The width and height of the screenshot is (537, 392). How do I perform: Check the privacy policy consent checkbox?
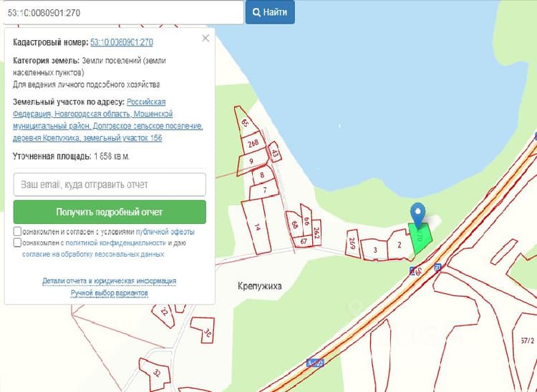point(17,242)
